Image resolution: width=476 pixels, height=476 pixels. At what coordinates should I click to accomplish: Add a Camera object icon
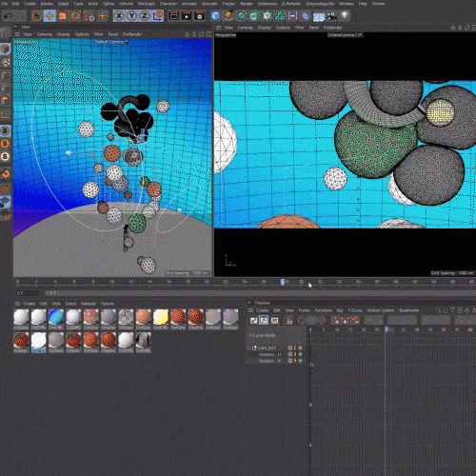pyautogui.click(x=332, y=16)
